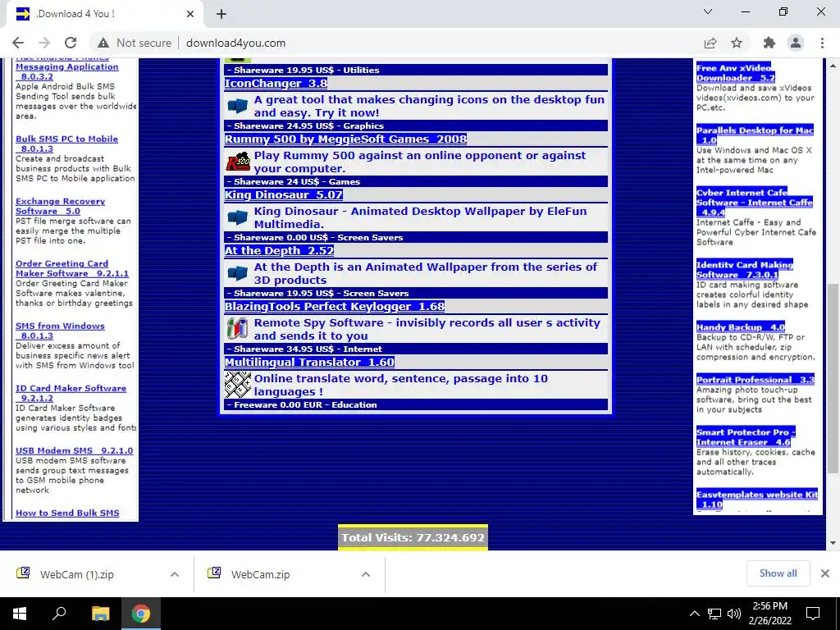Open the IconChanger 3.8 link
The width and height of the screenshot is (840, 630).
(x=276, y=83)
